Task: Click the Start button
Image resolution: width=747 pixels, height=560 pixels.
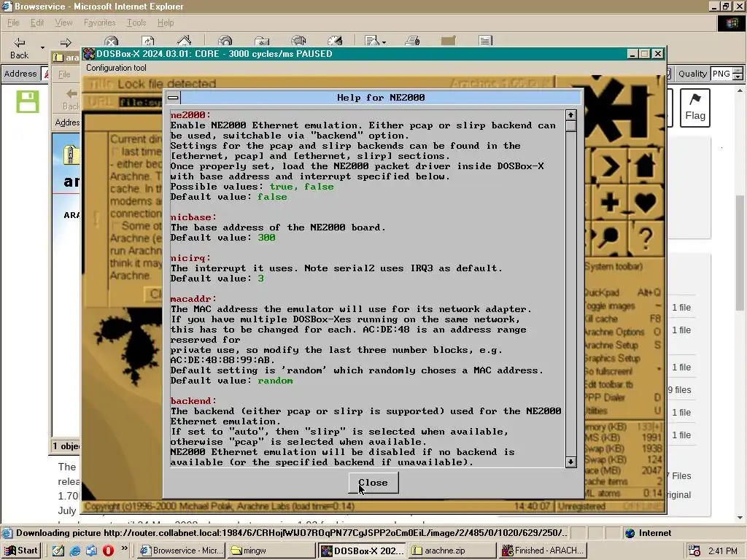Action: (x=21, y=551)
